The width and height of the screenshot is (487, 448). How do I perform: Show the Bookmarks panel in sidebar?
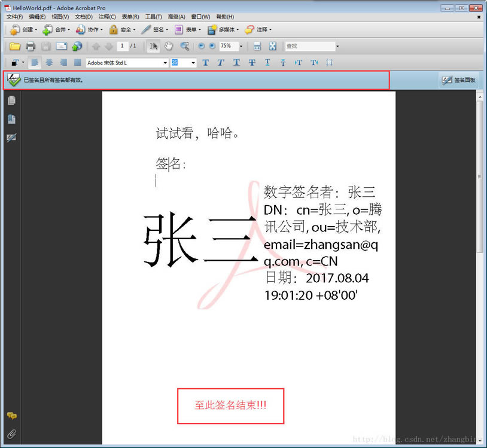point(11,119)
